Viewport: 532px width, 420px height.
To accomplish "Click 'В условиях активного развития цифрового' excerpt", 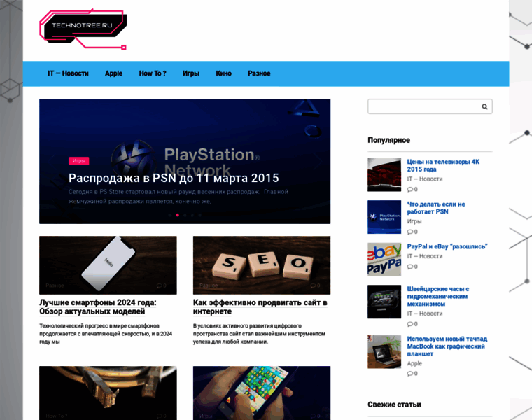I will point(259,334).
